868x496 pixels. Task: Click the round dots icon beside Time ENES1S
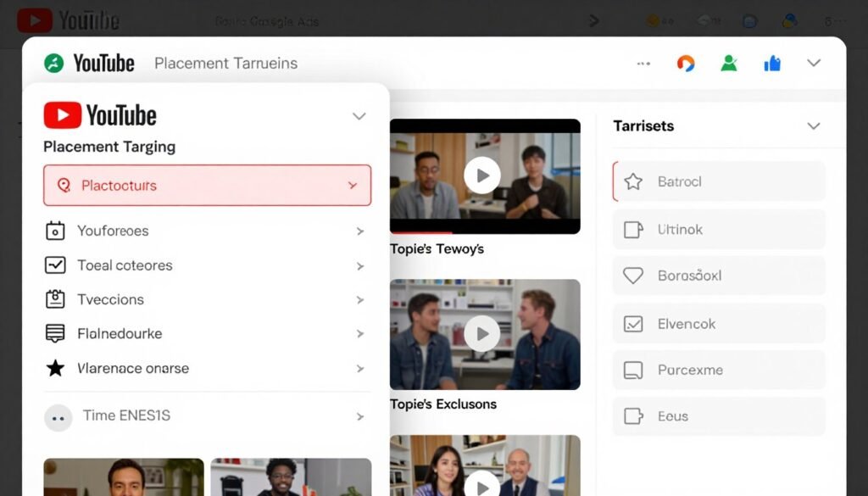point(58,418)
